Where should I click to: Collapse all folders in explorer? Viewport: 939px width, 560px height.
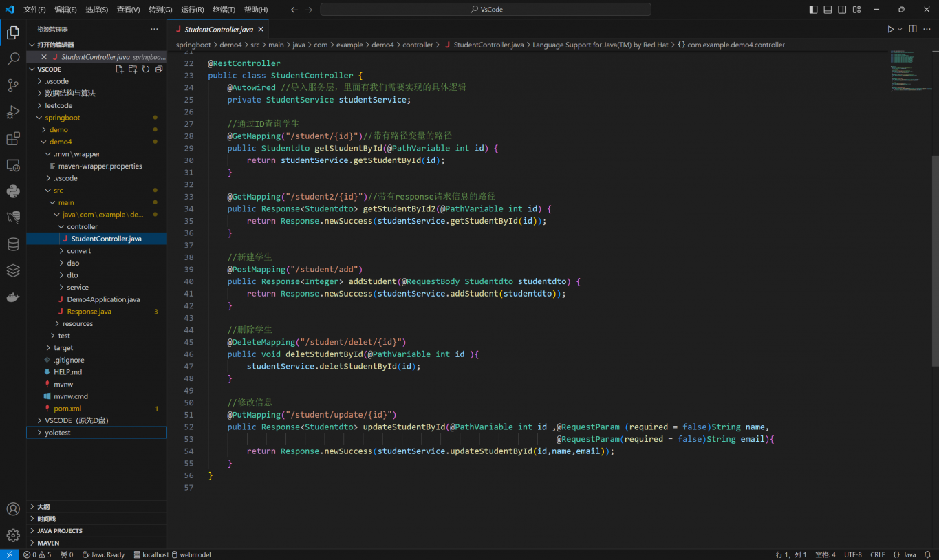tap(159, 69)
